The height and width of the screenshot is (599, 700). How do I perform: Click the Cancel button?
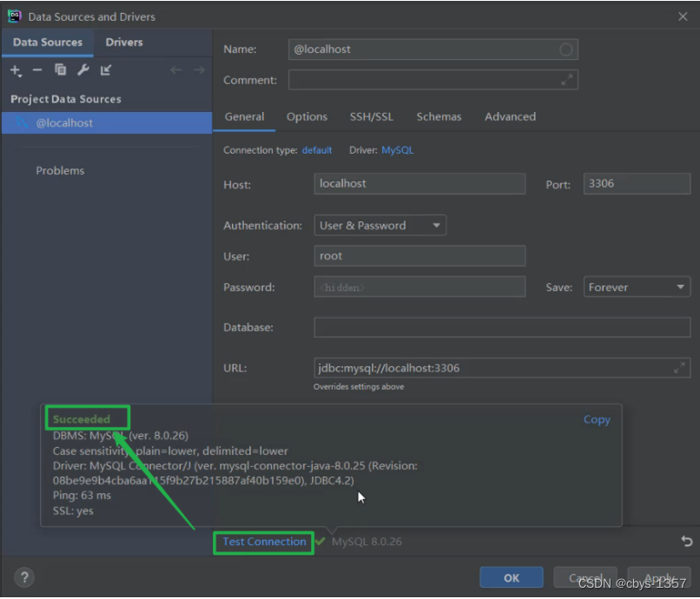click(585, 578)
